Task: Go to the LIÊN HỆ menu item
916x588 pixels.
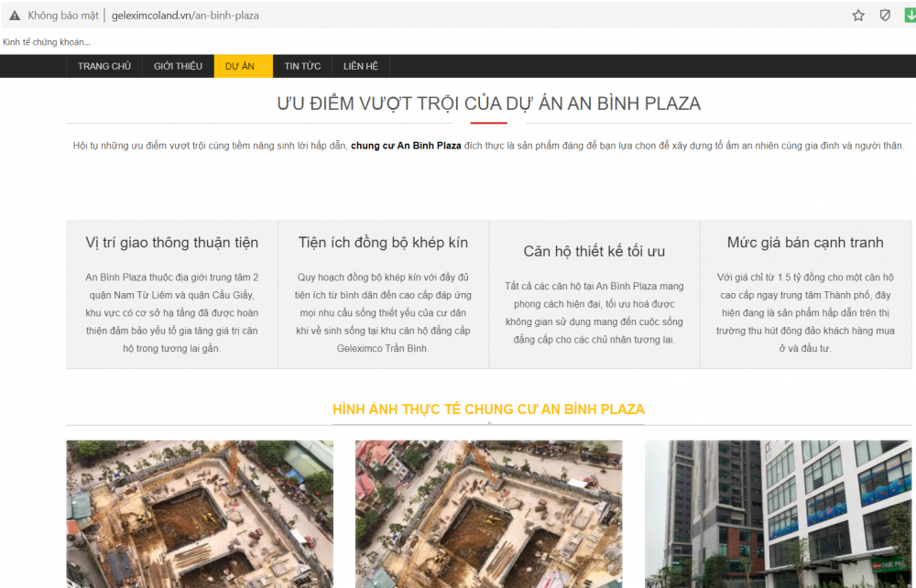Action: [x=361, y=66]
